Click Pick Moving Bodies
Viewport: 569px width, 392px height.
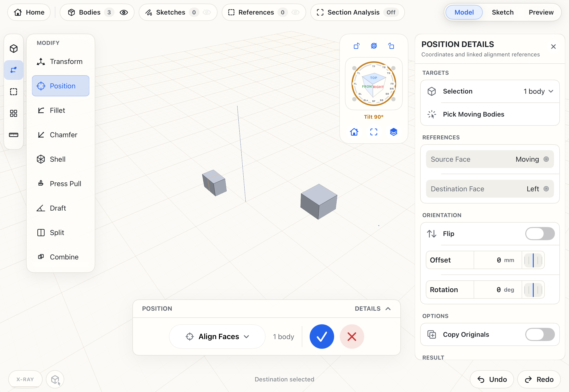490,114
